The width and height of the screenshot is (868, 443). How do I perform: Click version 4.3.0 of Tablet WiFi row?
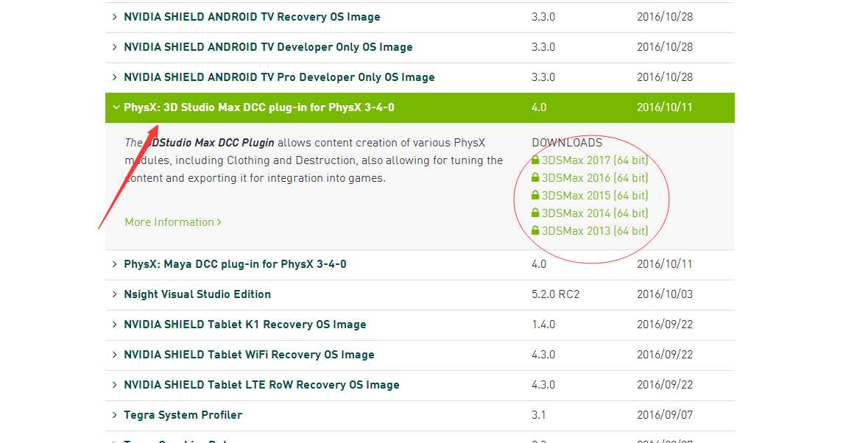pos(543,355)
